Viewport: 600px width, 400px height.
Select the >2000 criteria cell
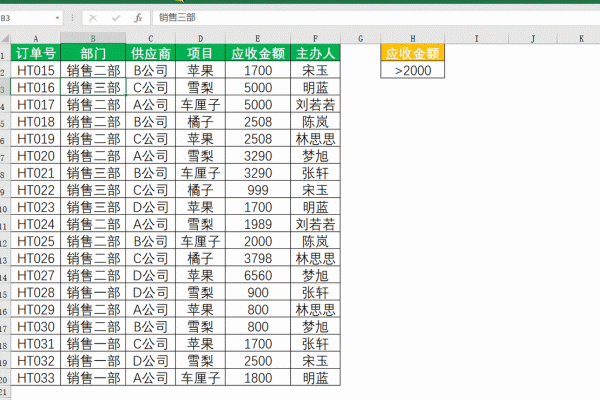click(x=412, y=70)
